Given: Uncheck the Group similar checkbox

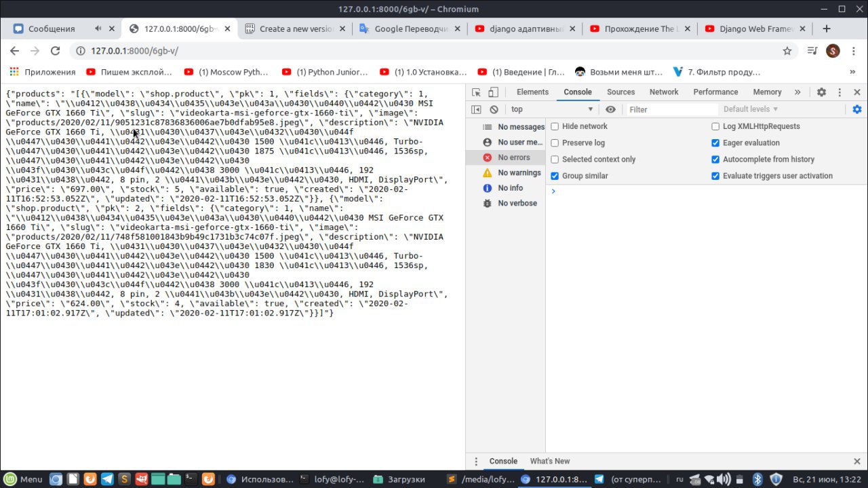Looking at the screenshot, I should click(555, 176).
